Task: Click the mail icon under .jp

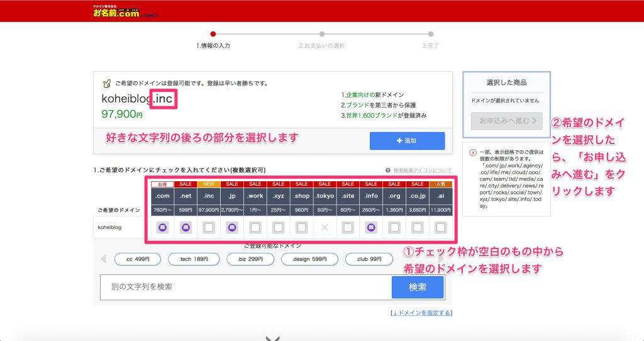Action: coord(232,227)
